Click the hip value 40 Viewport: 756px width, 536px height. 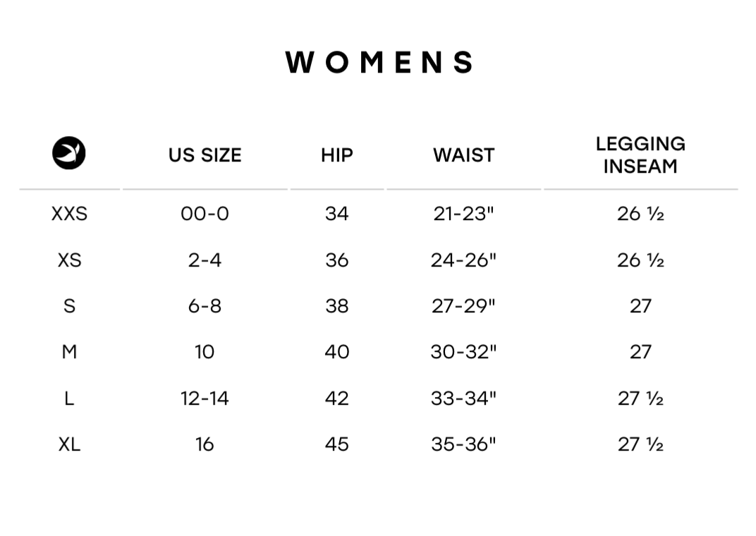click(x=337, y=352)
